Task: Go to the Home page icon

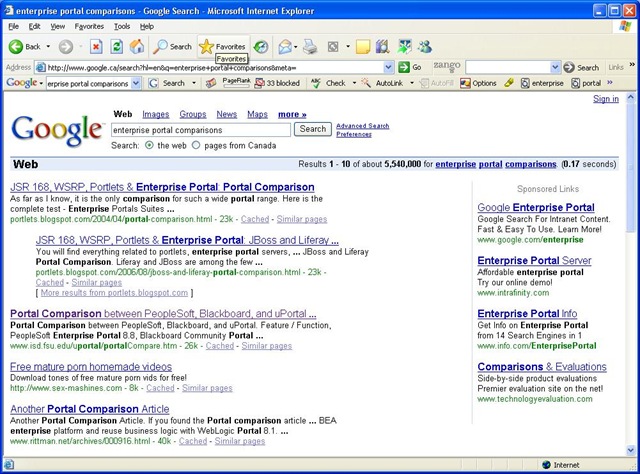Action: pos(137,47)
